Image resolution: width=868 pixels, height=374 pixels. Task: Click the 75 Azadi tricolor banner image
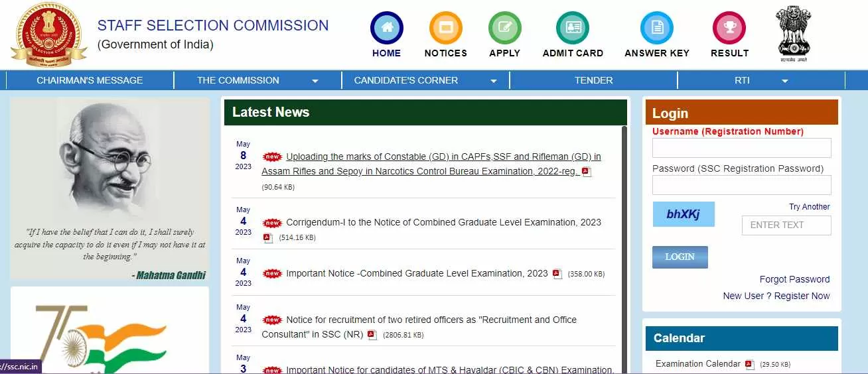coord(109,330)
